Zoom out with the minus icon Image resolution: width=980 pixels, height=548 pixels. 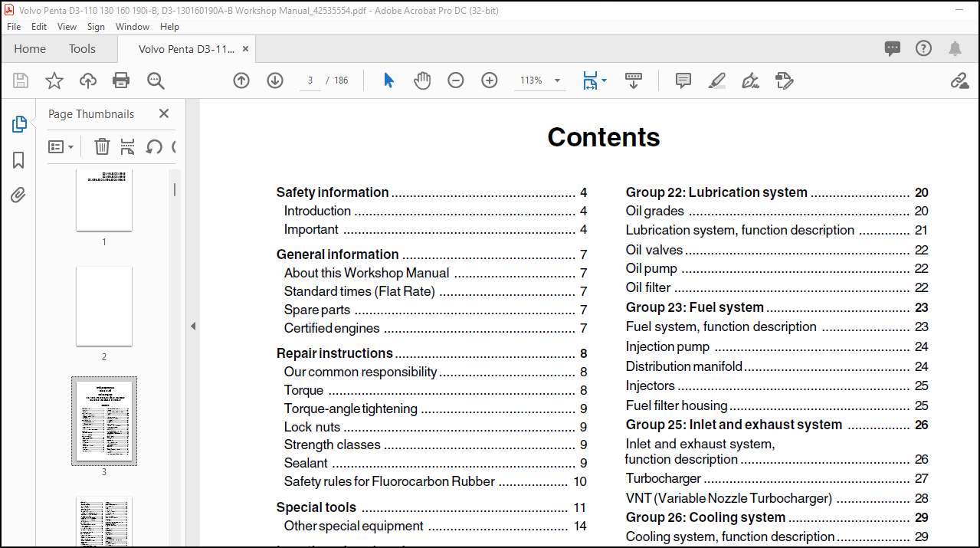(456, 80)
